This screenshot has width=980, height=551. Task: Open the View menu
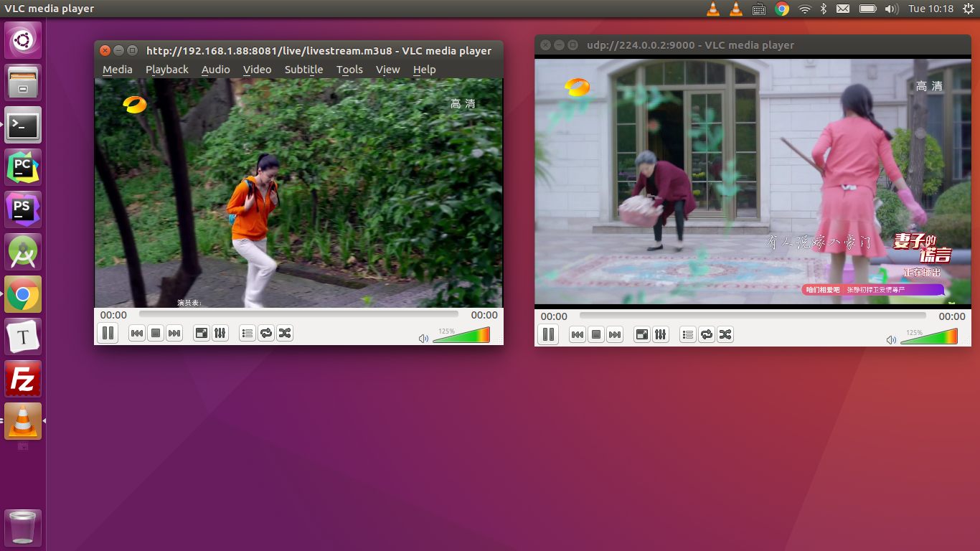pyautogui.click(x=387, y=70)
